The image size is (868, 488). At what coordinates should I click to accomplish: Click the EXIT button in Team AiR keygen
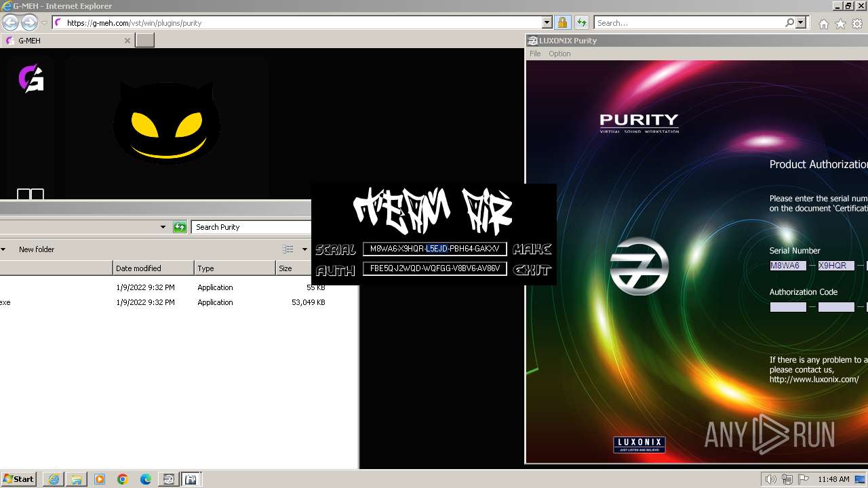pyautogui.click(x=532, y=270)
